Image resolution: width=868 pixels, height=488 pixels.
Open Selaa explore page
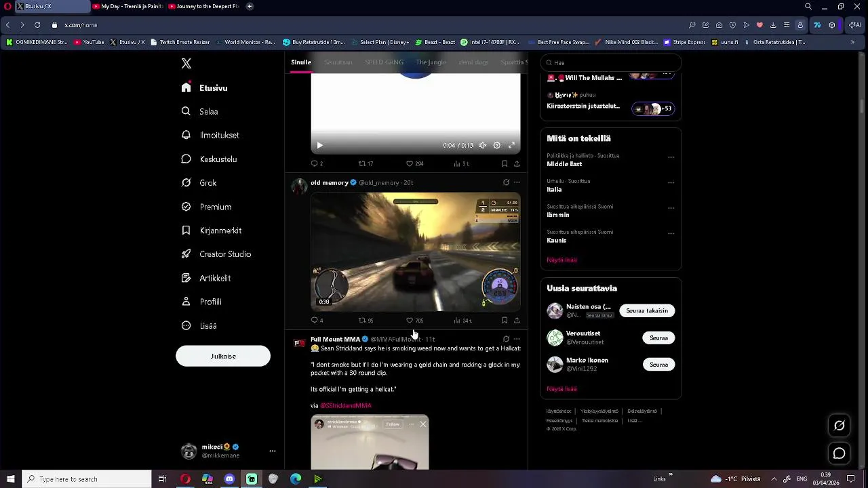pyautogui.click(x=199, y=112)
